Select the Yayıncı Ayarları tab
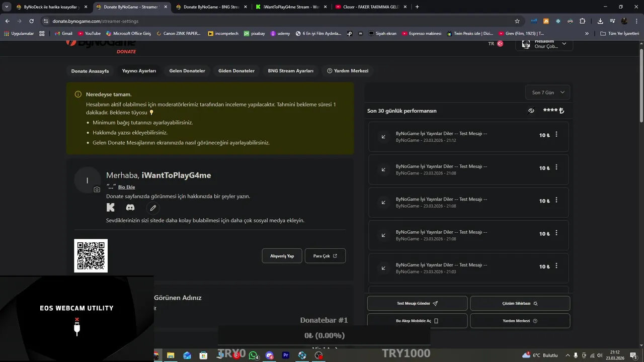644x362 pixels. click(139, 71)
